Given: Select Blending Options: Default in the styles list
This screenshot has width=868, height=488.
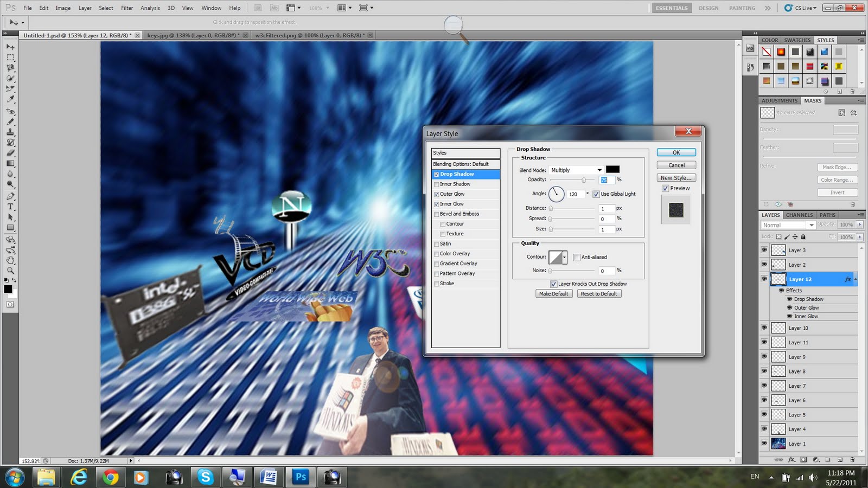Looking at the screenshot, I should coord(465,164).
